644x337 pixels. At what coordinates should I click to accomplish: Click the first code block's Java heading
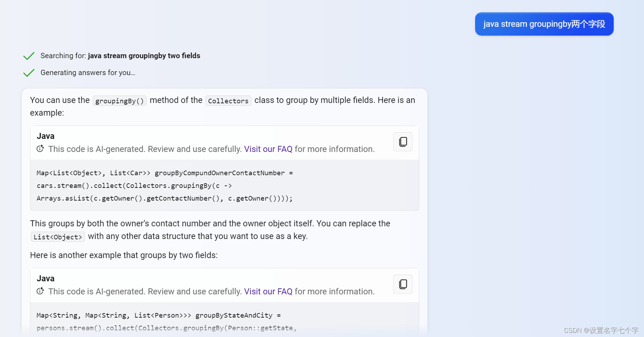[x=45, y=136]
